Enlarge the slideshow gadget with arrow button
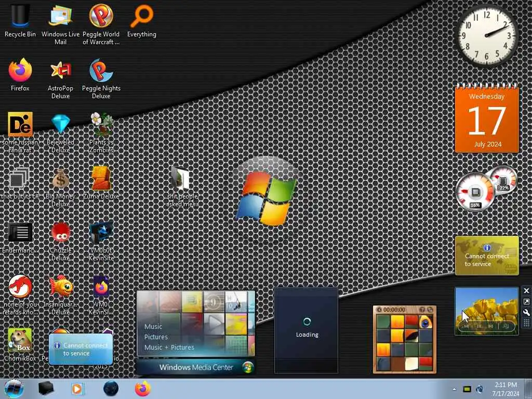 coord(526,302)
